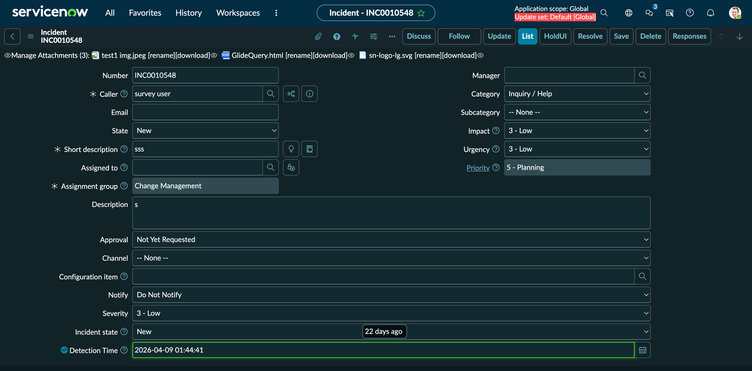The image size is (752, 371).
Task: Favorite this incident with the star icon
Action: [x=421, y=13]
